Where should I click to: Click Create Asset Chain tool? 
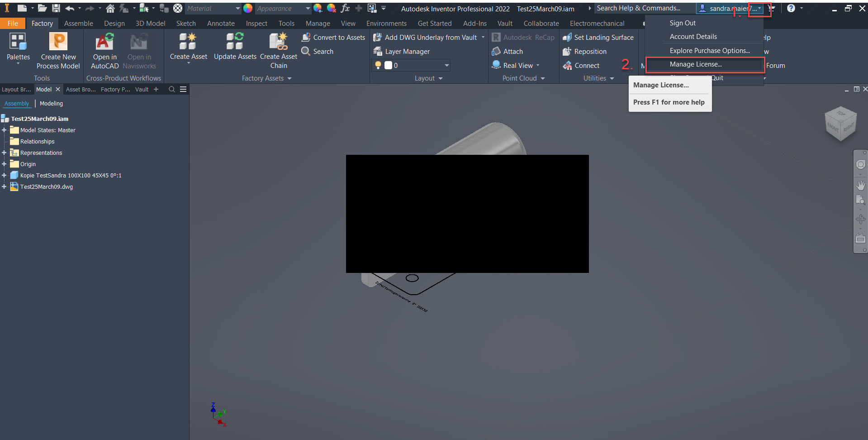tap(279, 51)
